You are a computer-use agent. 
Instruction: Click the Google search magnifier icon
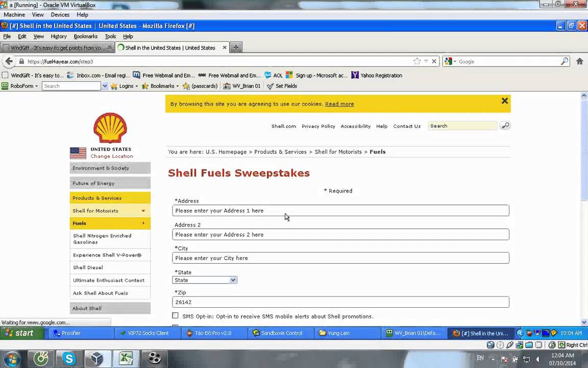pos(565,61)
